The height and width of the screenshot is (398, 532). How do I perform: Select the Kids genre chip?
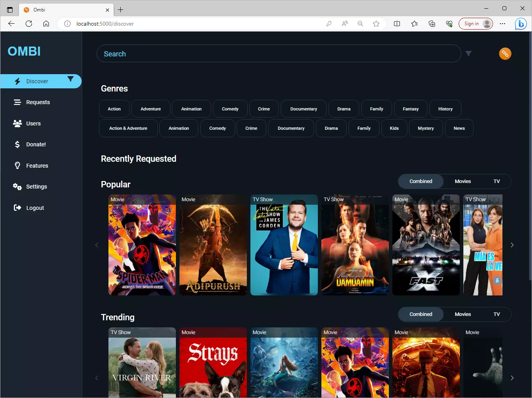coord(394,128)
